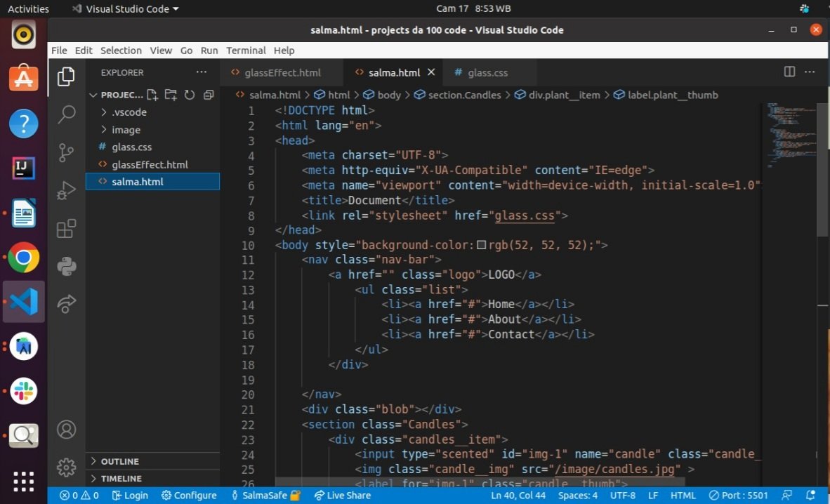Change language mode from HTML
The width and height of the screenshot is (830, 504).
[683, 496]
